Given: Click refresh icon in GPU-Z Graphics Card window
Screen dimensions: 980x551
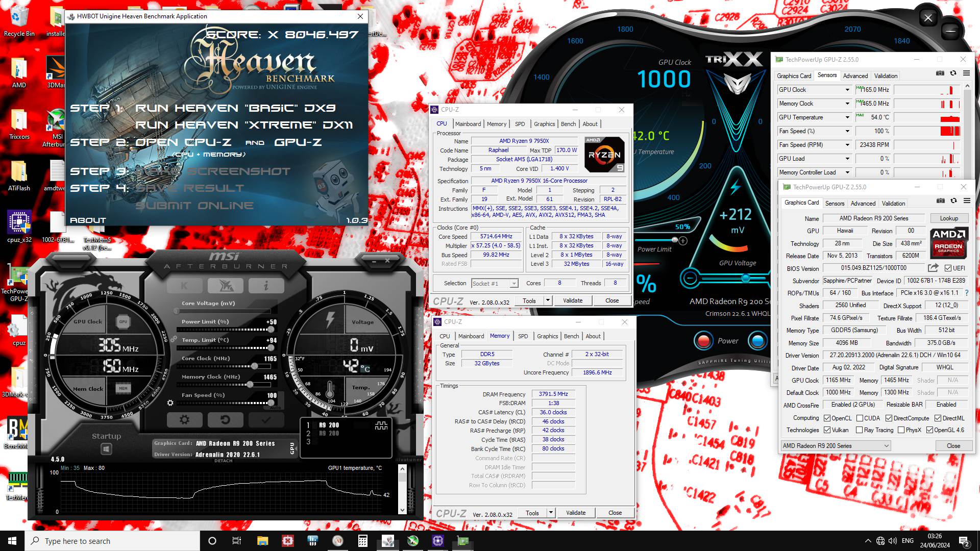Looking at the screenshot, I should (x=953, y=201).
